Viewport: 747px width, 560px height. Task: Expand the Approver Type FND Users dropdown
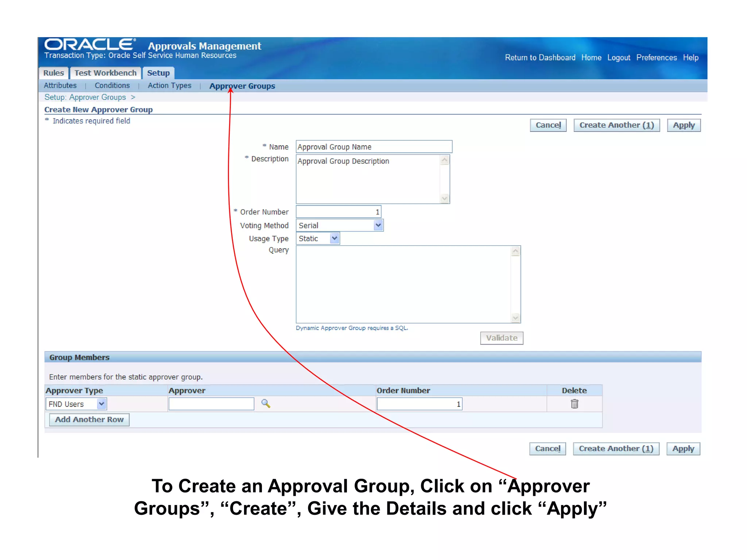click(x=101, y=404)
